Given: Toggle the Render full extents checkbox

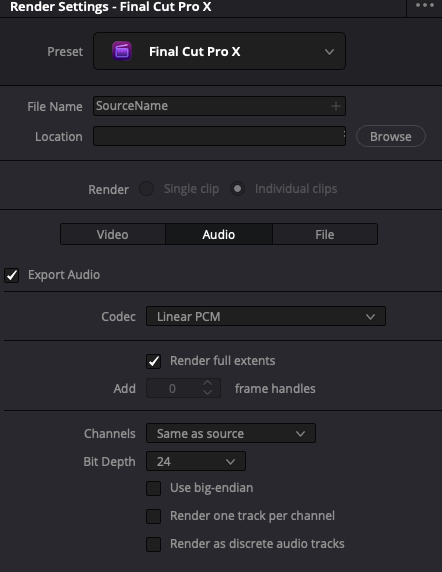Looking at the screenshot, I should point(154,361).
